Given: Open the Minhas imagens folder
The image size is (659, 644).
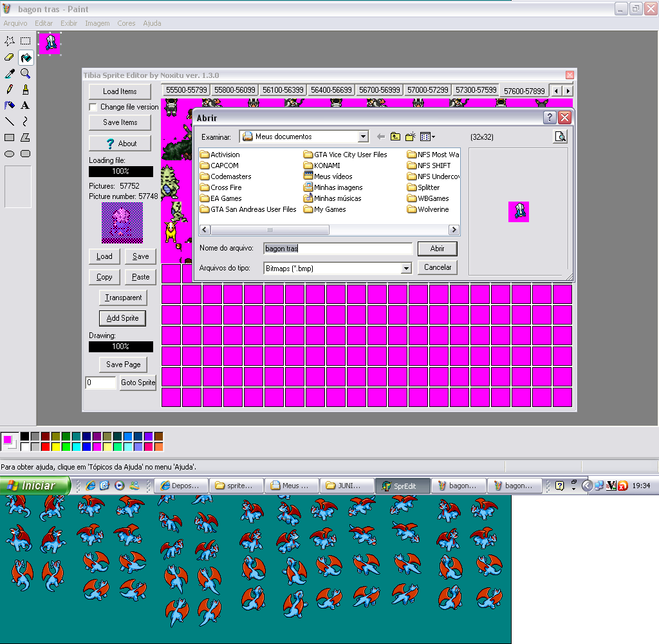Looking at the screenshot, I should (333, 187).
